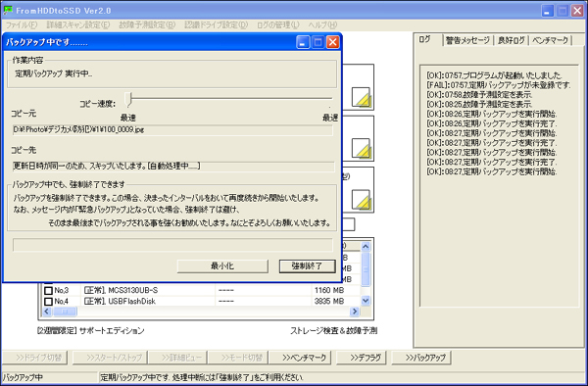Close the backup dialog with red X
588x386 pixels.
[x=333, y=42]
